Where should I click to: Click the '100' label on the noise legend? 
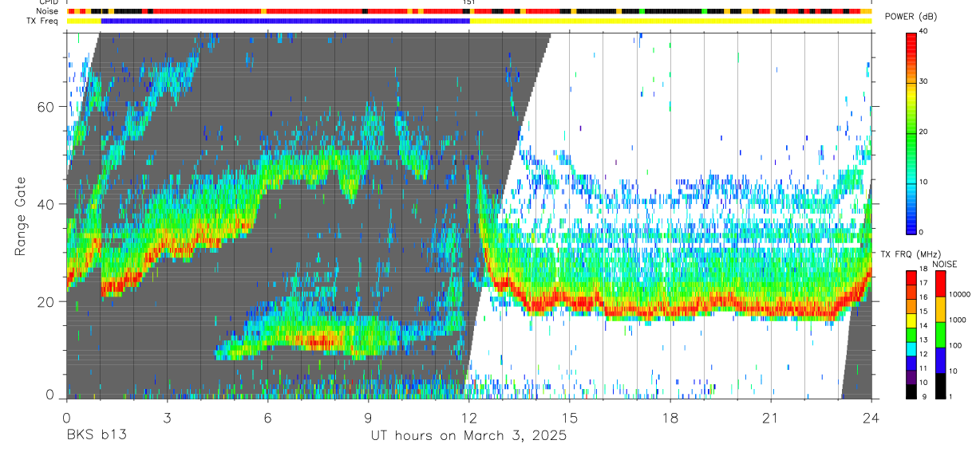[x=956, y=346]
